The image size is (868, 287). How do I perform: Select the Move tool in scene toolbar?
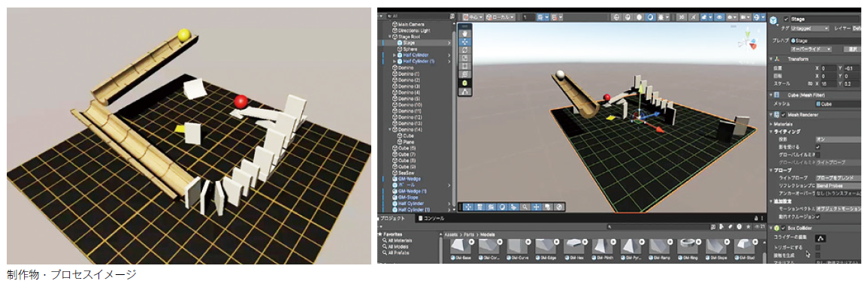(465, 42)
